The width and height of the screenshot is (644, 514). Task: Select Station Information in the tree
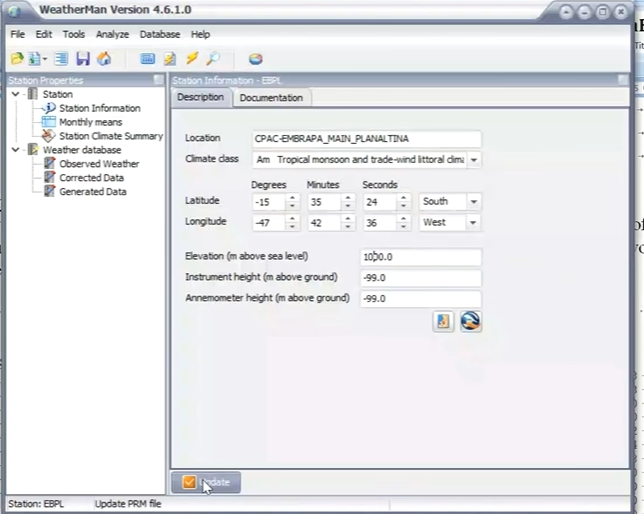[99, 108]
